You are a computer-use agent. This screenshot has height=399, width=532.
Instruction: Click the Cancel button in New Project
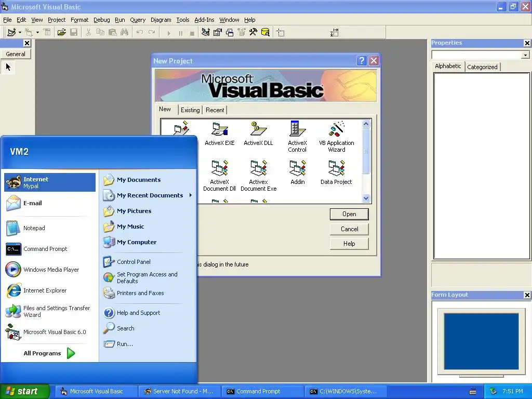point(349,229)
